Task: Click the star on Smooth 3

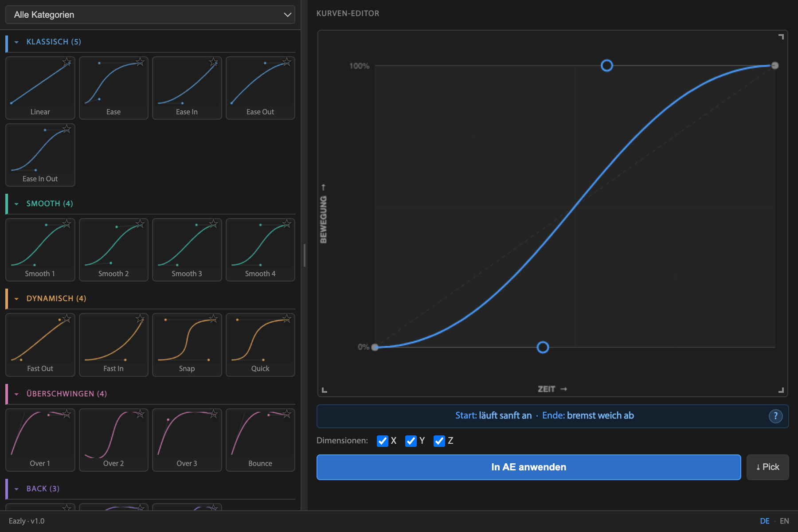Action: (x=214, y=223)
